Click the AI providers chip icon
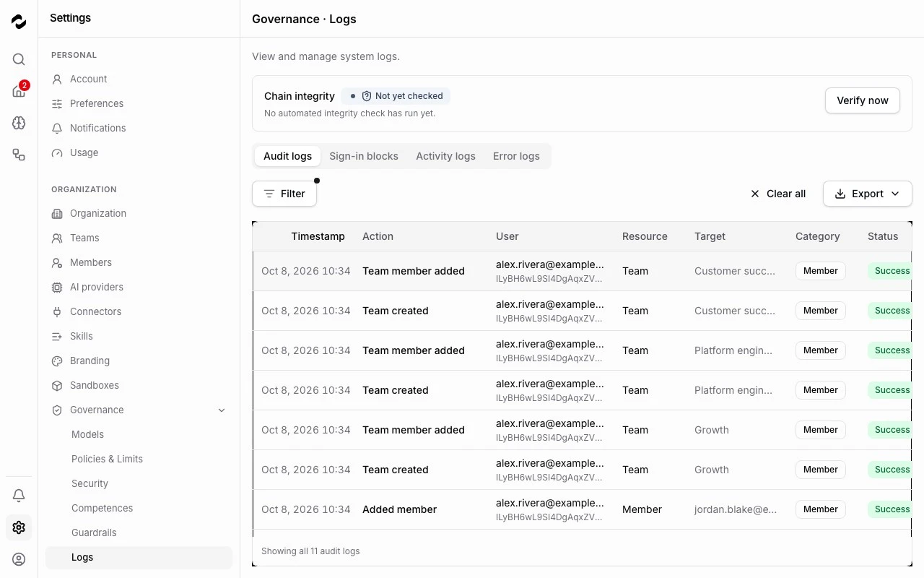Screen dimensions: 924x578 [57, 288]
